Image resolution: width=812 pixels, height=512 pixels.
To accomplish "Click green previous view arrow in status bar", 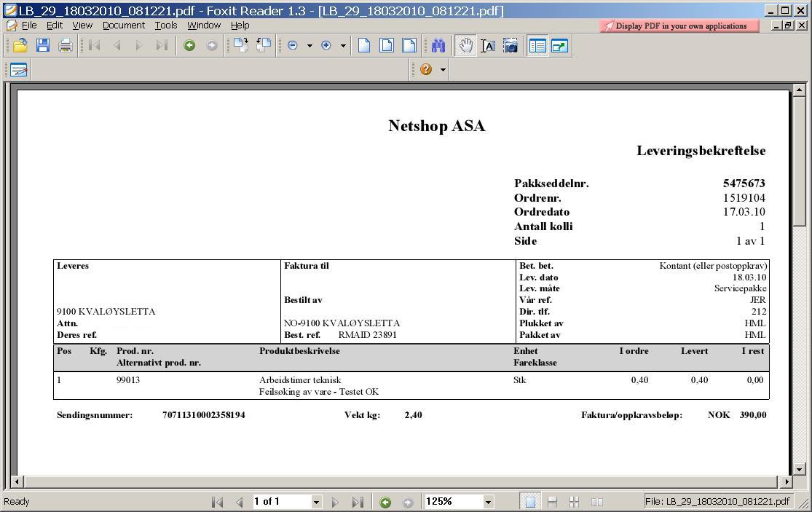I will pyautogui.click(x=385, y=502).
